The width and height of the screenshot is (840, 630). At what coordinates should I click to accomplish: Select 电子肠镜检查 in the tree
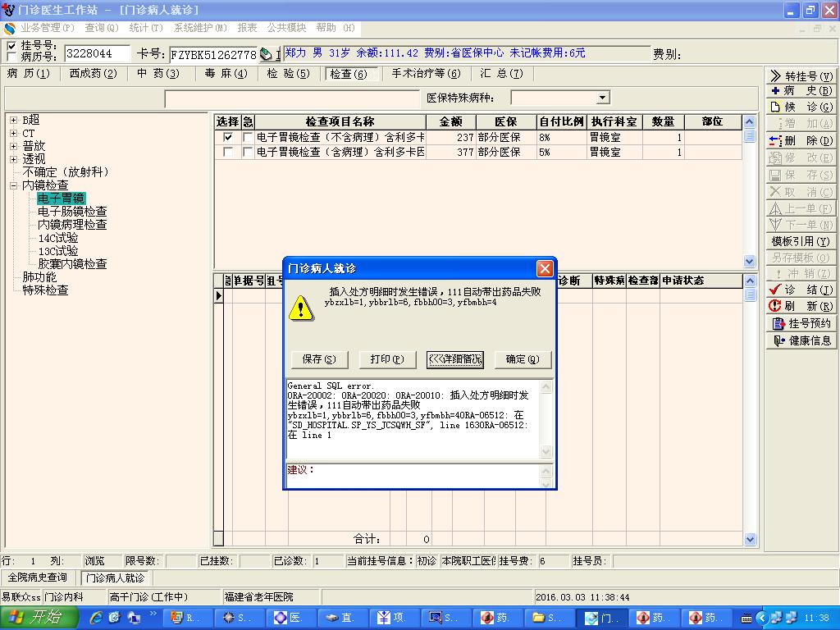pyautogui.click(x=72, y=212)
